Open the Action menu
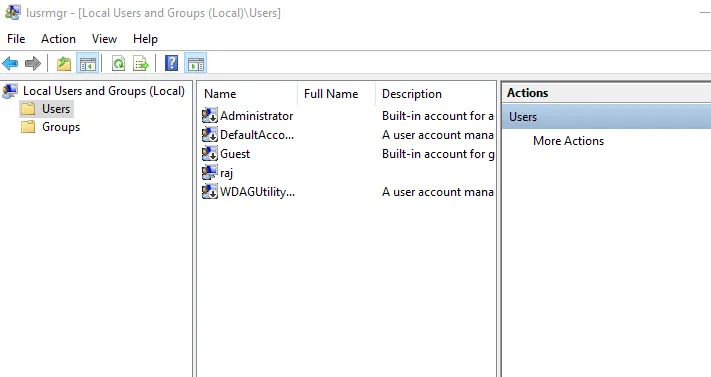The image size is (711, 377). [x=58, y=39]
